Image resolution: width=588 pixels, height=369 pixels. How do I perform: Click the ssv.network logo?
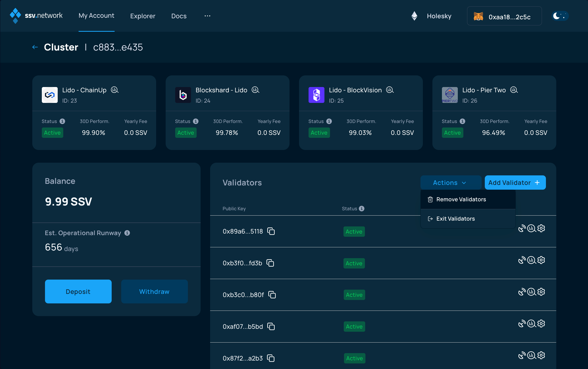tap(36, 16)
